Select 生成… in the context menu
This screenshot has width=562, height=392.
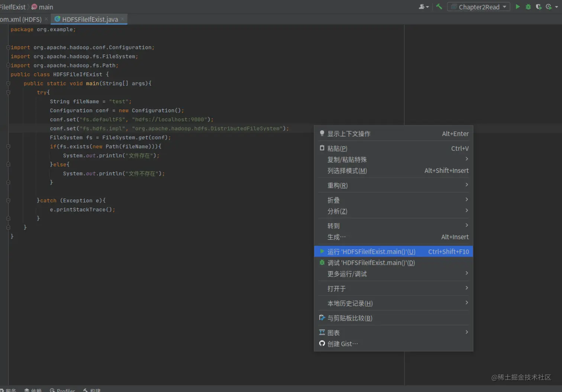(394, 237)
